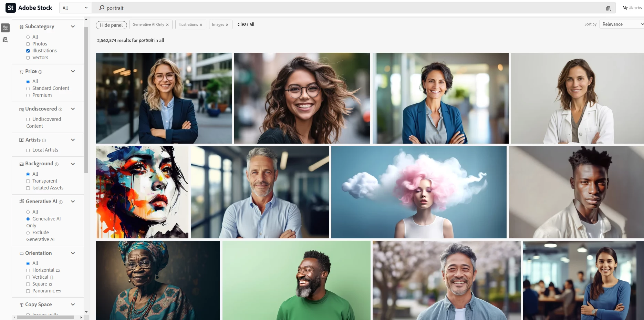Screen dimensions: 644x320
Task: Open the Sort by Relevance dropdown
Action: click(x=622, y=24)
